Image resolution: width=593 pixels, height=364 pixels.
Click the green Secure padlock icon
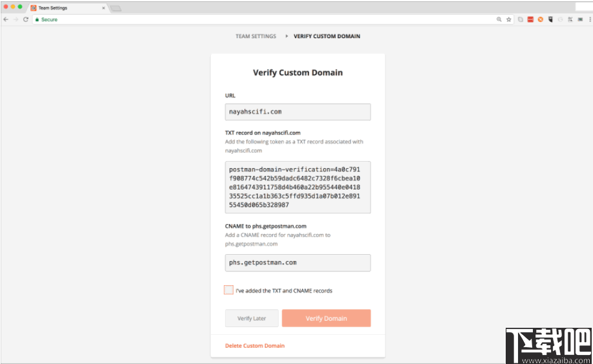(38, 19)
